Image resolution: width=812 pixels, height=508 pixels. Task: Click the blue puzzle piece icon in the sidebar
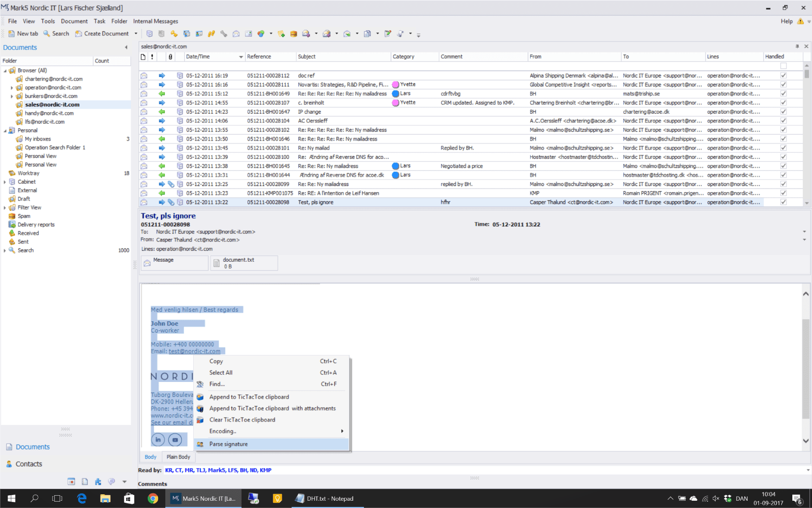coord(98,482)
